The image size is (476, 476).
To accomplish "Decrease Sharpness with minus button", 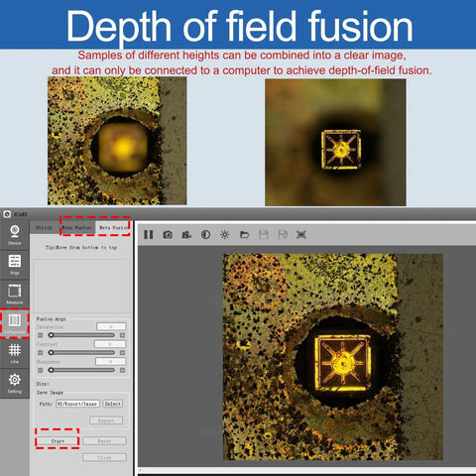I will [41, 370].
